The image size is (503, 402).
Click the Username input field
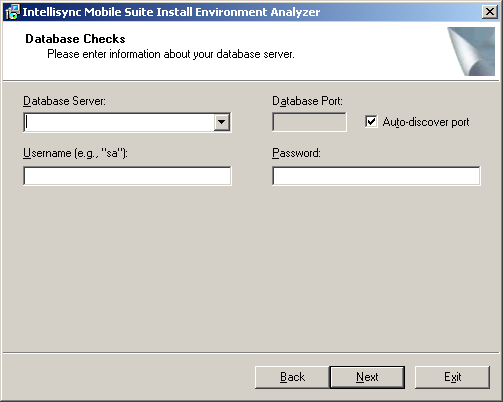coord(127,176)
